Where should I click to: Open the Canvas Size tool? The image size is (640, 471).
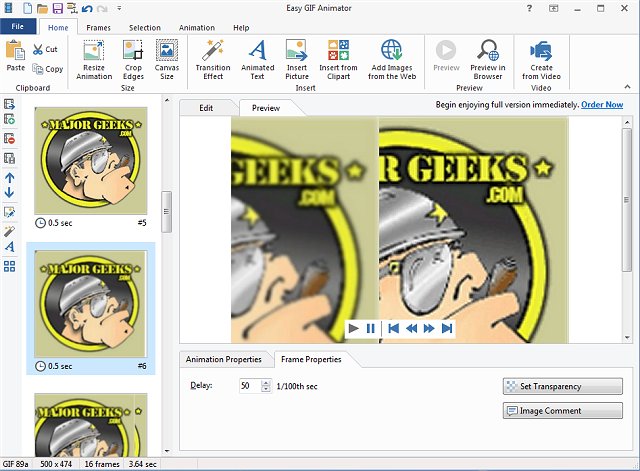167,60
